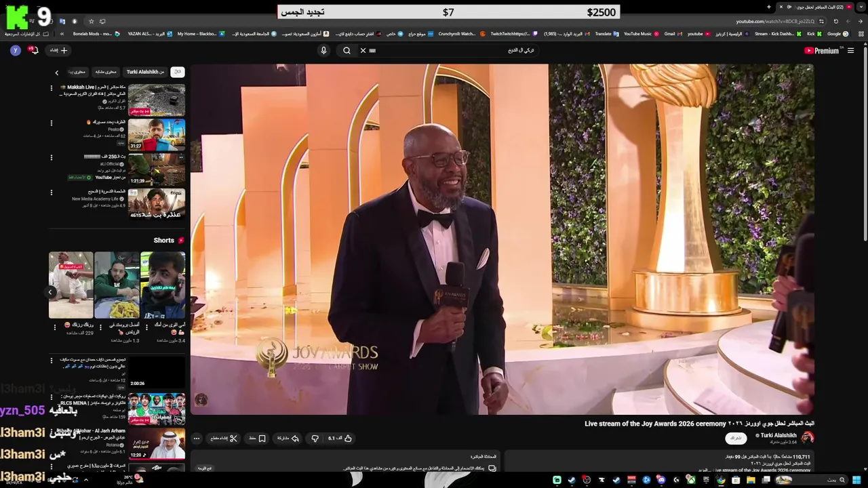Image resolution: width=868 pixels, height=488 pixels.
Task: Like the video with thumbs-up button
Action: (x=340, y=439)
